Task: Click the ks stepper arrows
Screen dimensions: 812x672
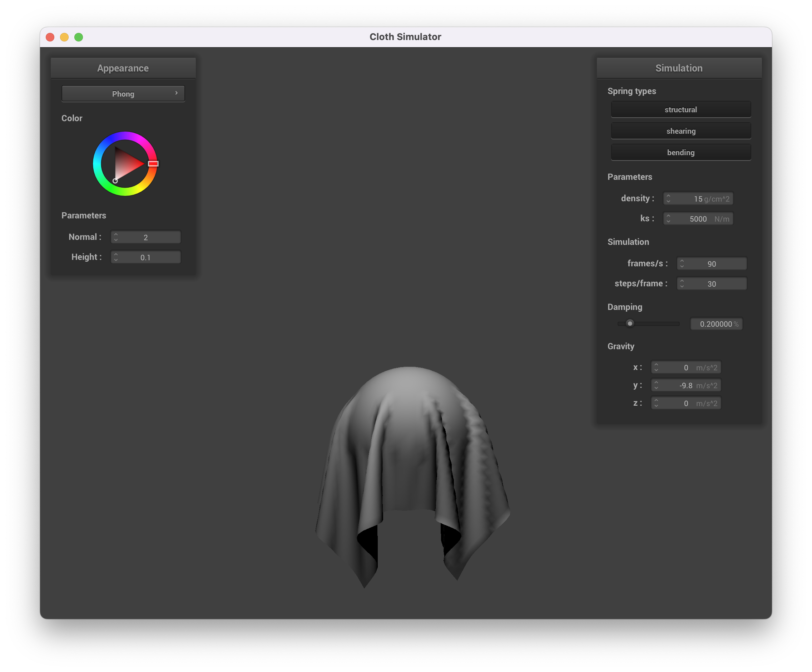Action: point(668,218)
